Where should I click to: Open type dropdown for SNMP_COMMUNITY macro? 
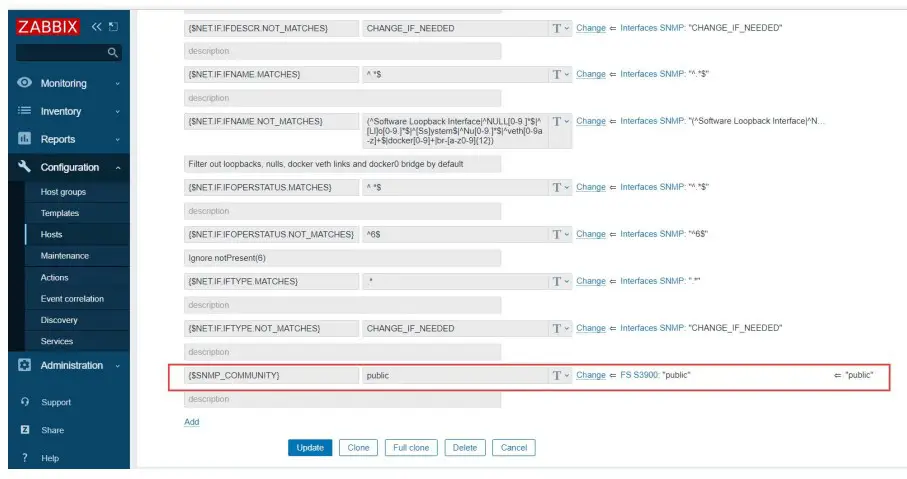tap(560, 375)
